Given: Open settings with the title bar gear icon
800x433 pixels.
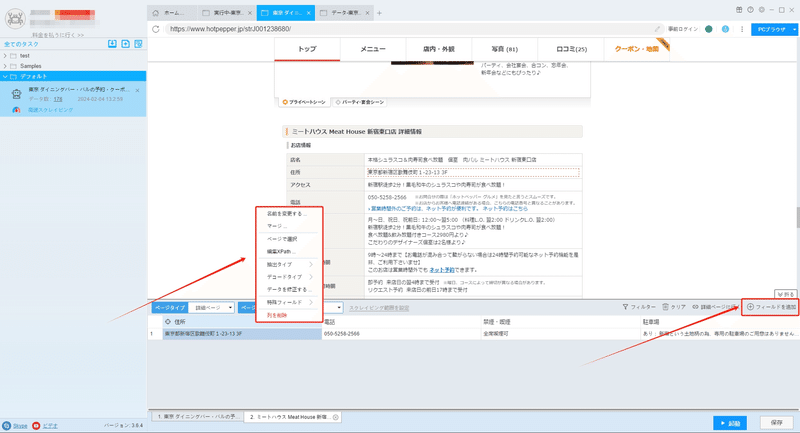Looking at the screenshot, I should (761, 10).
